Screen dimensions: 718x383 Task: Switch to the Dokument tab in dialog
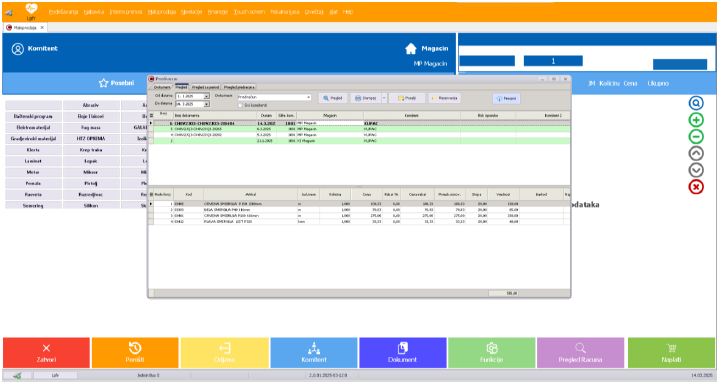(162, 87)
